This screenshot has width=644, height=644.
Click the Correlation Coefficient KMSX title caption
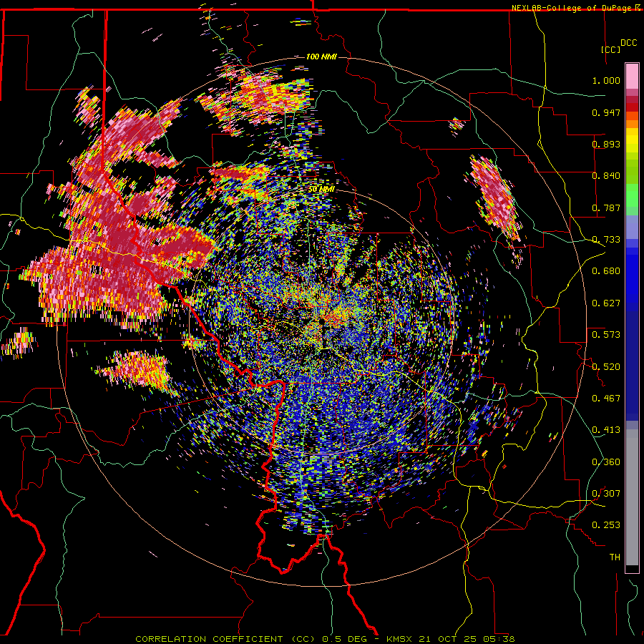pos(325,639)
